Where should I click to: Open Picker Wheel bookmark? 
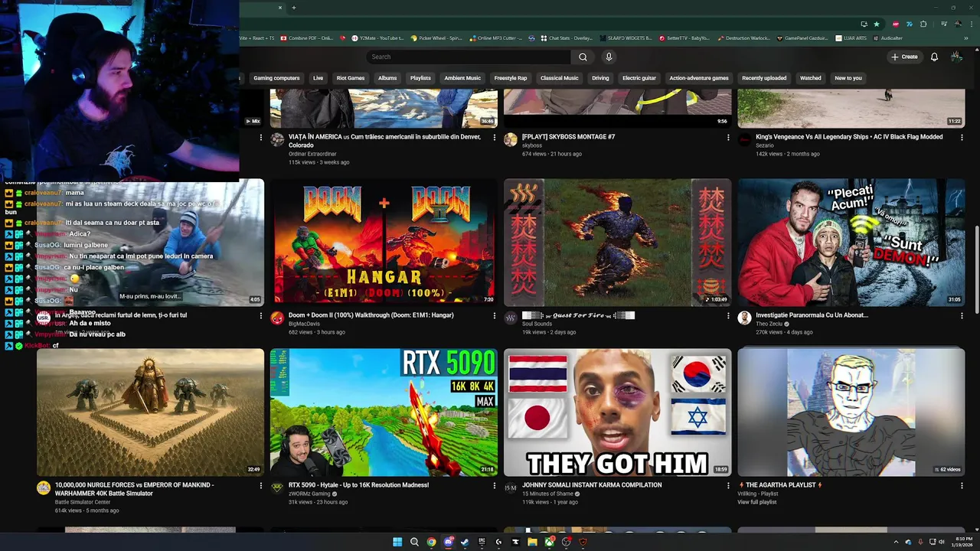pos(436,38)
